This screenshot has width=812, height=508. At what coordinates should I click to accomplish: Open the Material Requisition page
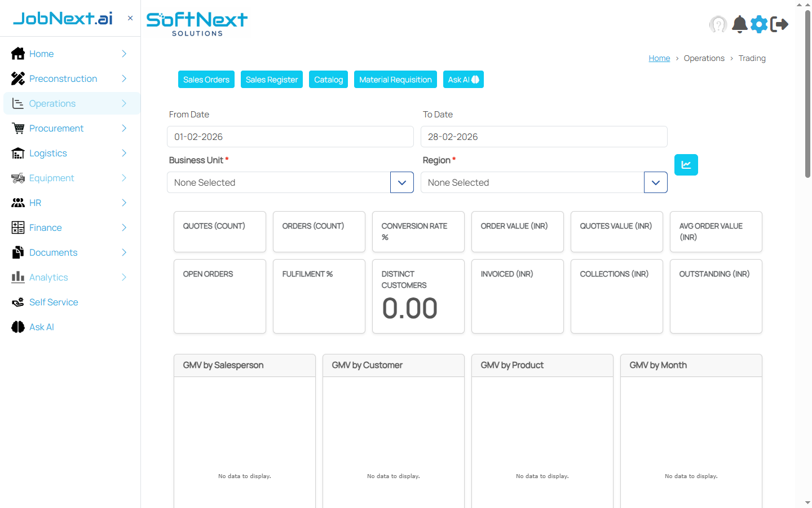(395, 80)
